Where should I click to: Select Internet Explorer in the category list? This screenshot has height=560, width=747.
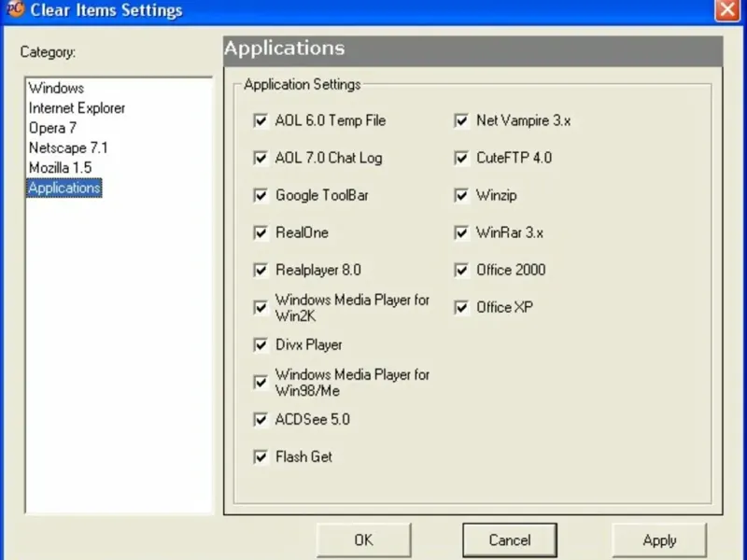pyautogui.click(x=77, y=108)
